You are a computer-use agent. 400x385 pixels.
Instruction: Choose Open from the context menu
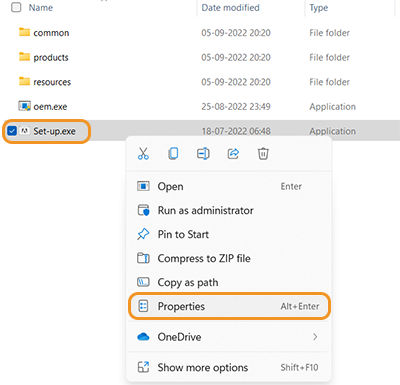[229, 186]
